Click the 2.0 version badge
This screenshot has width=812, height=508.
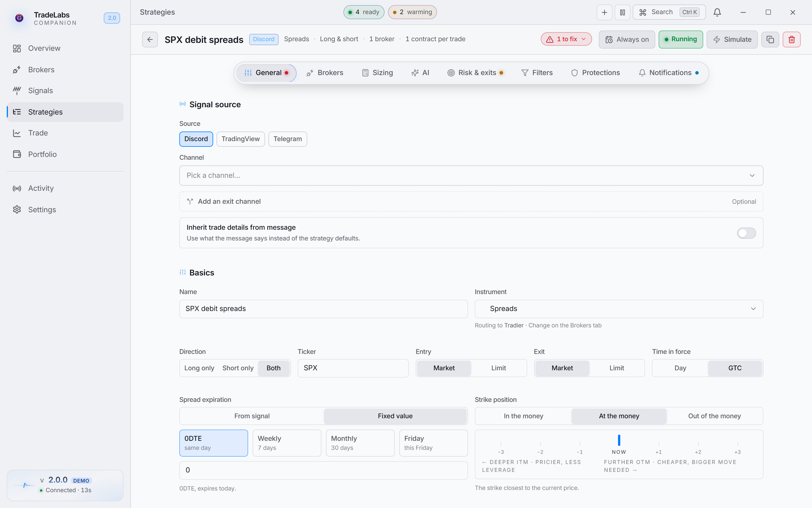point(112,18)
